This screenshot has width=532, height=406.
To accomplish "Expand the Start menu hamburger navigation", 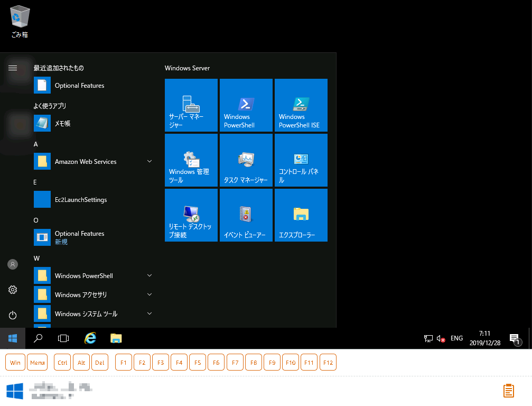I will pos(13,68).
